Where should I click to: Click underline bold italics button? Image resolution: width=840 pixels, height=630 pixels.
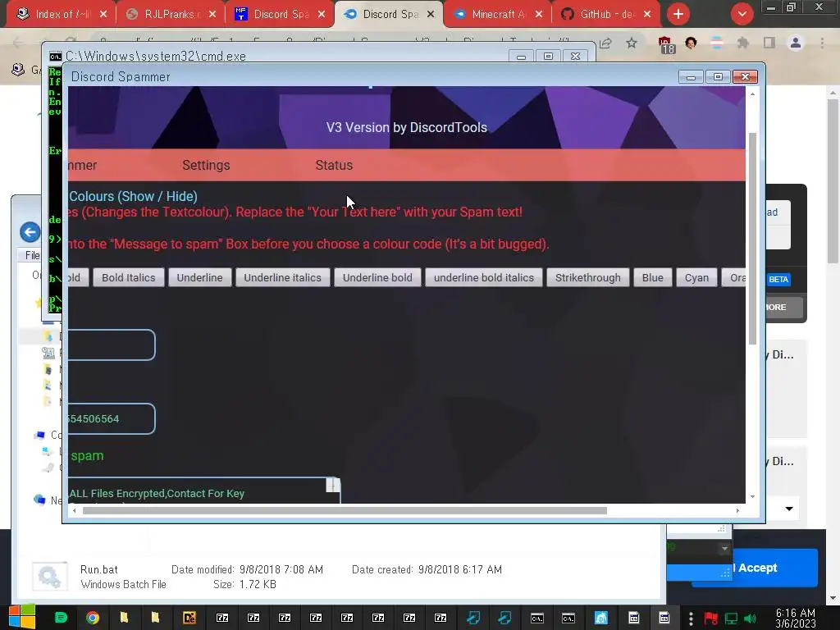tap(484, 277)
